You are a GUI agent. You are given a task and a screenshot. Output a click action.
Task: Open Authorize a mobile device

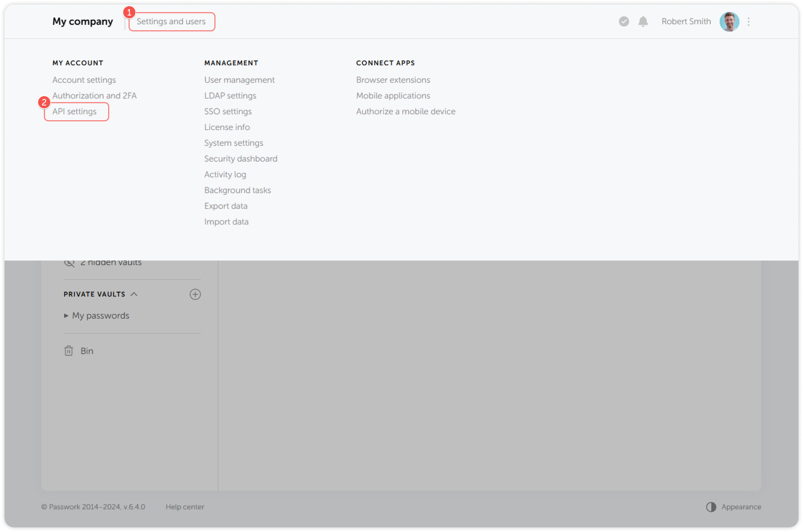406,111
